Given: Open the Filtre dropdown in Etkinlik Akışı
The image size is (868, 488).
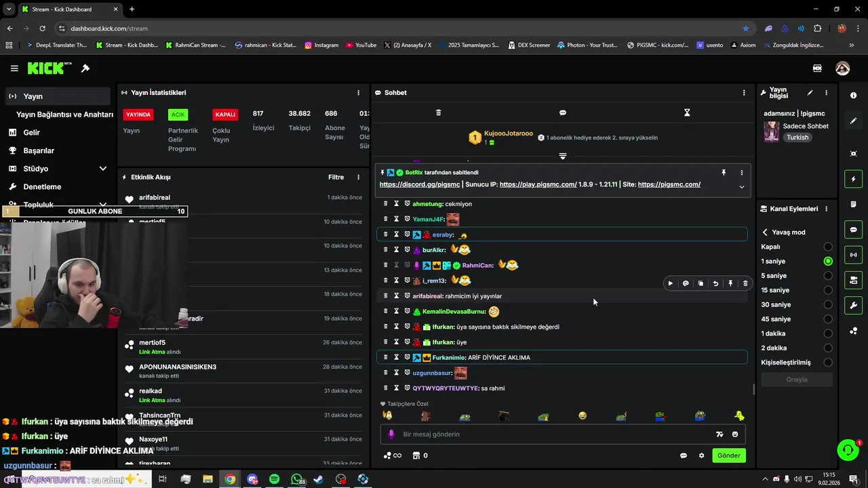Looking at the screenshot, I should coord(336,177).
